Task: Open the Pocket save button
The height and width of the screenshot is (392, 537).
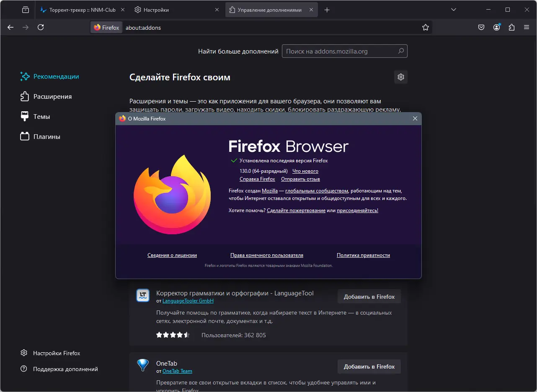Action: coord(481,27)
